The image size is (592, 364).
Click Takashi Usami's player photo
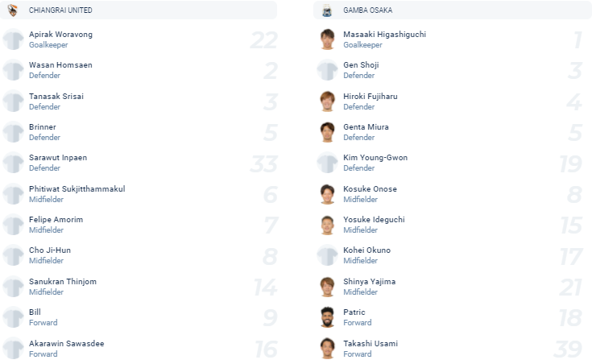click(x=327, y=349)
